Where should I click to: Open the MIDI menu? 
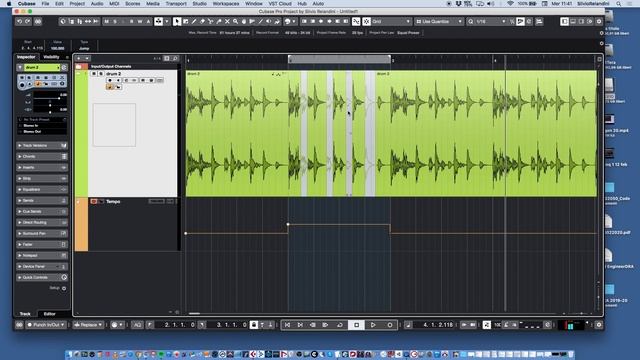tap(114, 3)
